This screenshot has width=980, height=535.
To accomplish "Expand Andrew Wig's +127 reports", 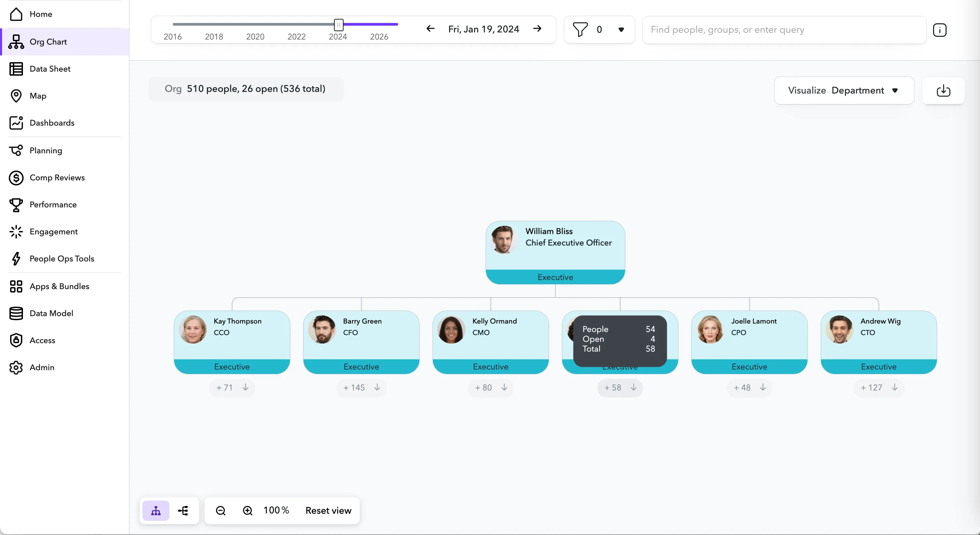I will (x=879, y=388).
